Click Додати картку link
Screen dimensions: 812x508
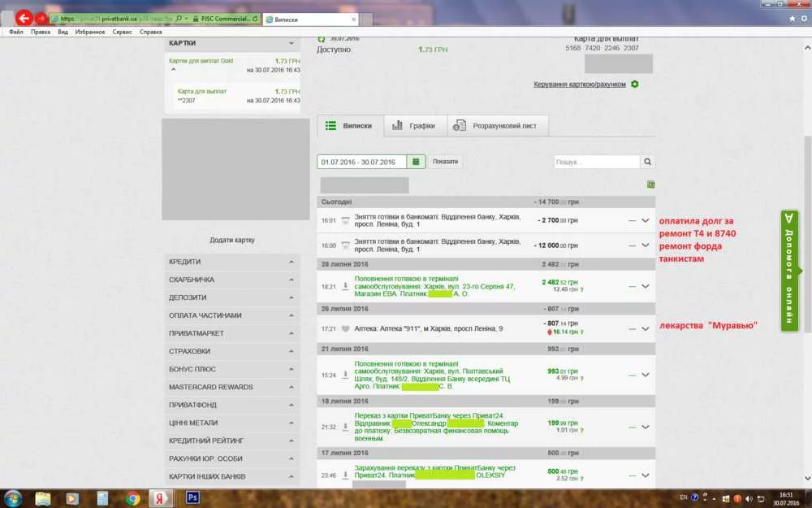232,240
